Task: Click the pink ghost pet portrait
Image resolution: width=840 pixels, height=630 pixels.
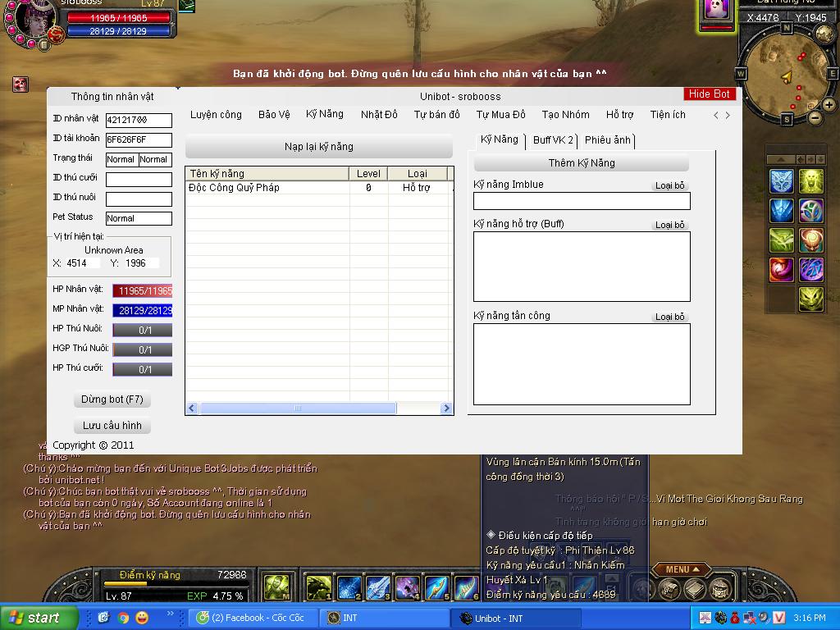Action: pos(716,11)
